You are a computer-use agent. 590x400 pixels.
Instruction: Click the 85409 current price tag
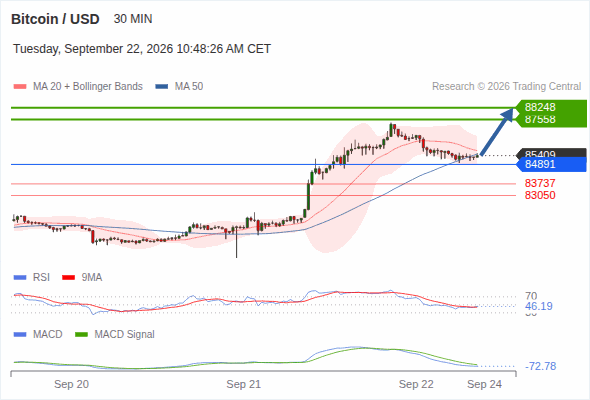(x=540, y=154)
